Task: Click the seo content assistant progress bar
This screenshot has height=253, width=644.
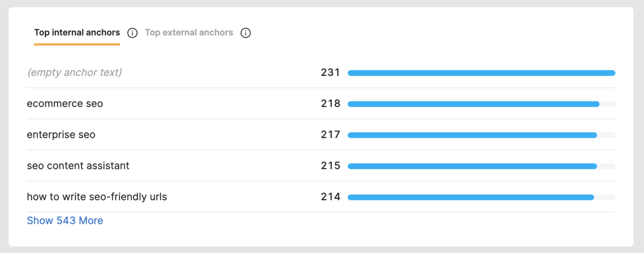Action: (x=472, y=166)
